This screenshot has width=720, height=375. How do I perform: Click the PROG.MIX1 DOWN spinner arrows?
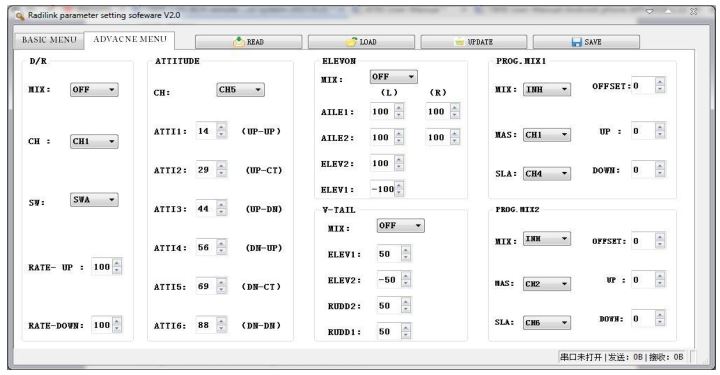(x=660, y=170)
